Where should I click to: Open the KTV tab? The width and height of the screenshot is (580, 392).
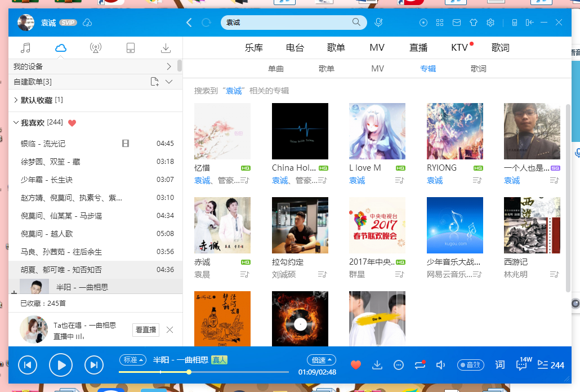pyautogui.click(x=459, y=48)
